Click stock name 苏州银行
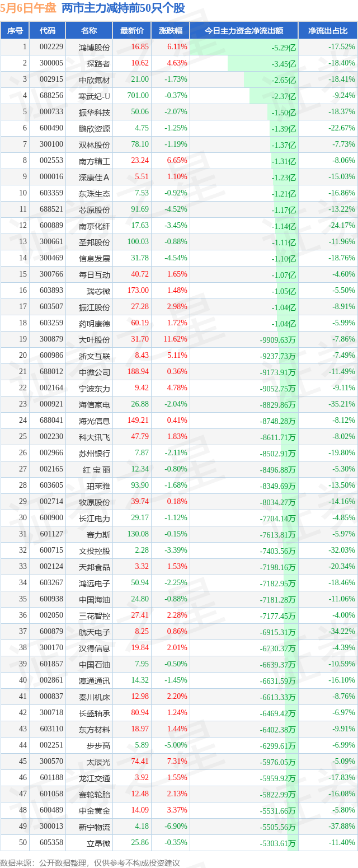 pyautogui.click(x=95, y=453)
